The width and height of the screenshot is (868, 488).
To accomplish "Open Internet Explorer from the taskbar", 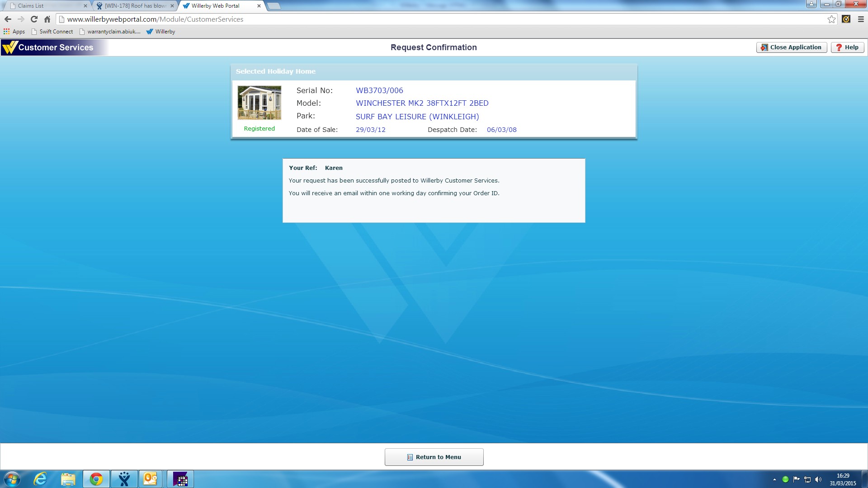I will coord(41,479).
